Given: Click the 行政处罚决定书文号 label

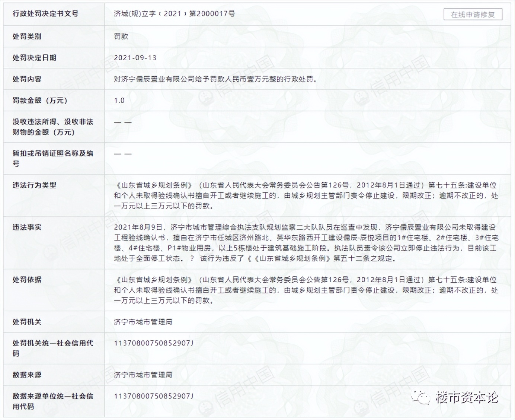Looking at the screenshot, I should [45, 14].
